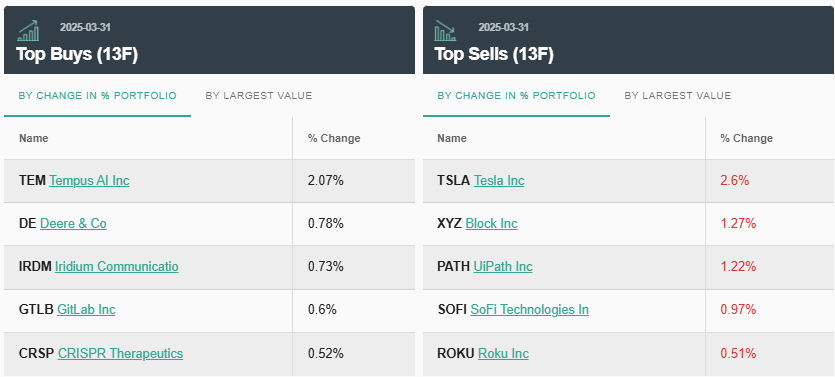Click the falling chart icon beside Top Sells
835x377 pixels.
tap(445, 31)
